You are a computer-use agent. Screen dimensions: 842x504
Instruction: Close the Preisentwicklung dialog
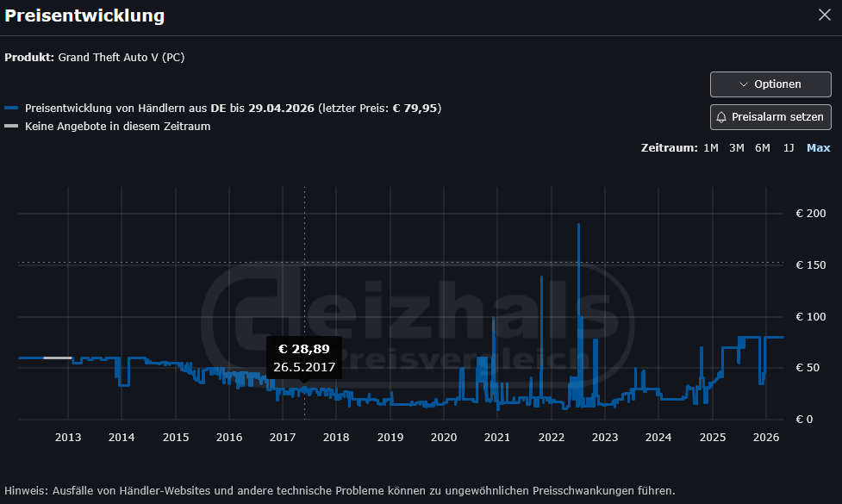point(824,15)
